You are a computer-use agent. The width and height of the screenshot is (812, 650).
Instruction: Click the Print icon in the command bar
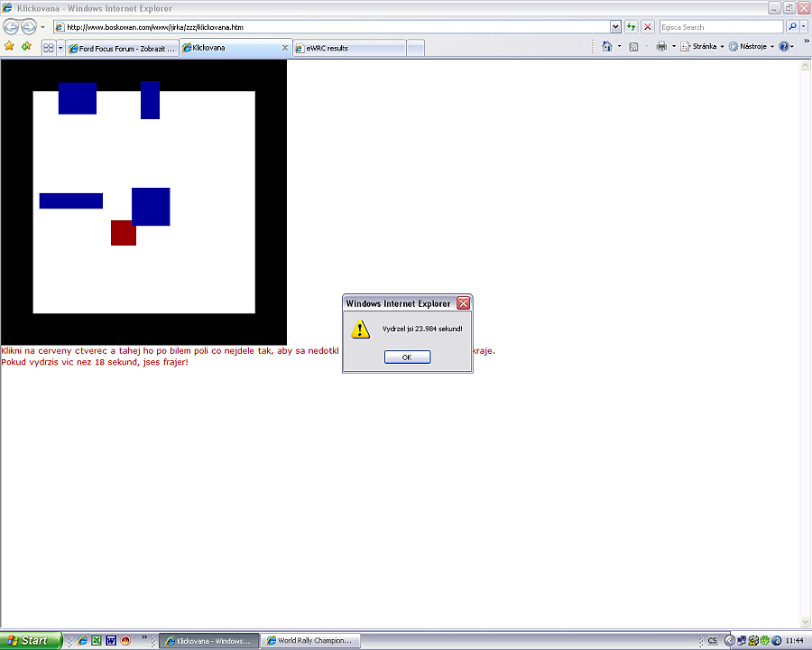pos(661,47)
